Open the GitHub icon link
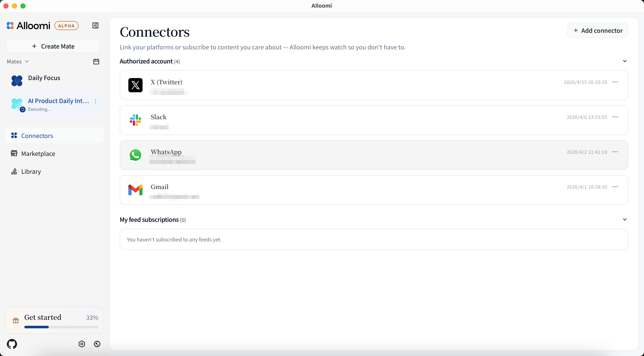The height and width of the screenshot is (356, 644). point(12,344)
